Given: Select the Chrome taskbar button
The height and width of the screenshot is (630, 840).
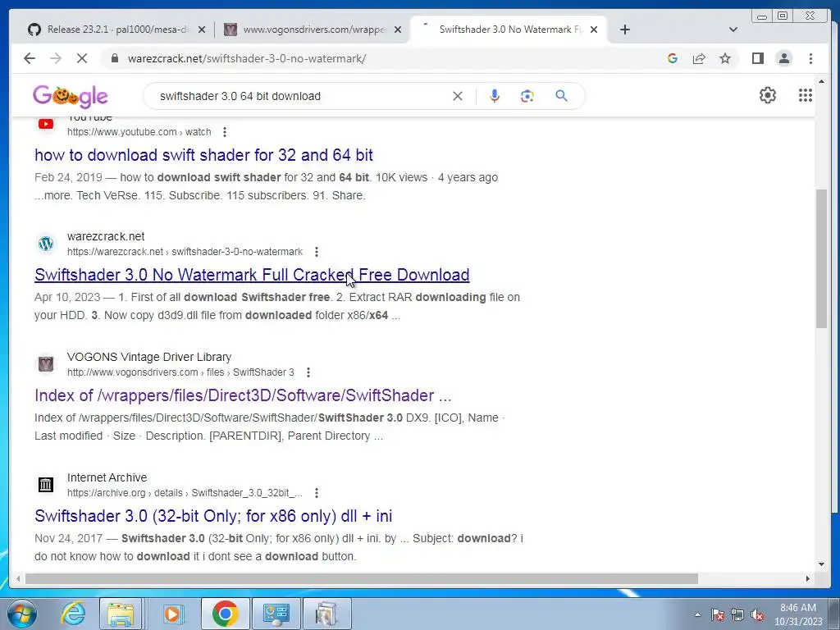Looking at the screenshot, I should point(225,614).
